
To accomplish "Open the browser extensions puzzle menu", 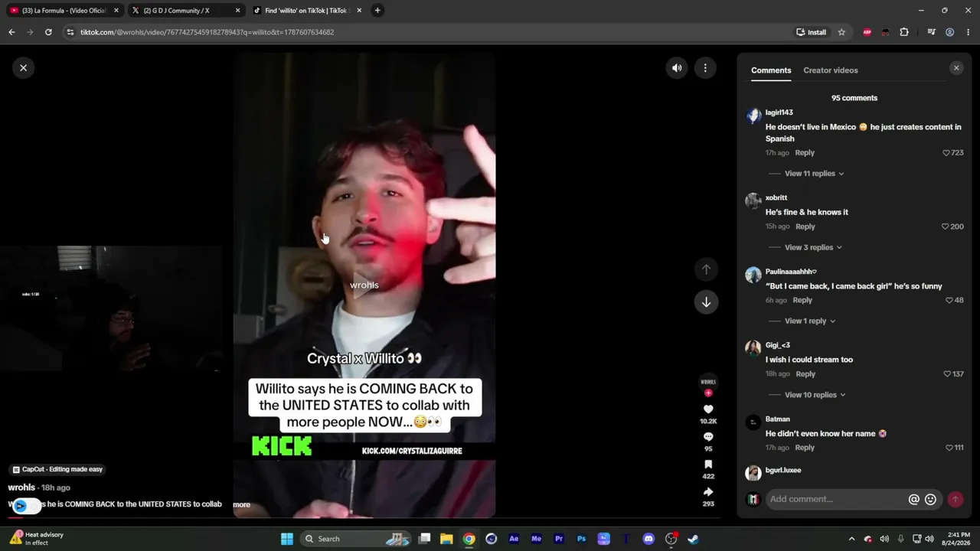I will [x=904, y=32].
